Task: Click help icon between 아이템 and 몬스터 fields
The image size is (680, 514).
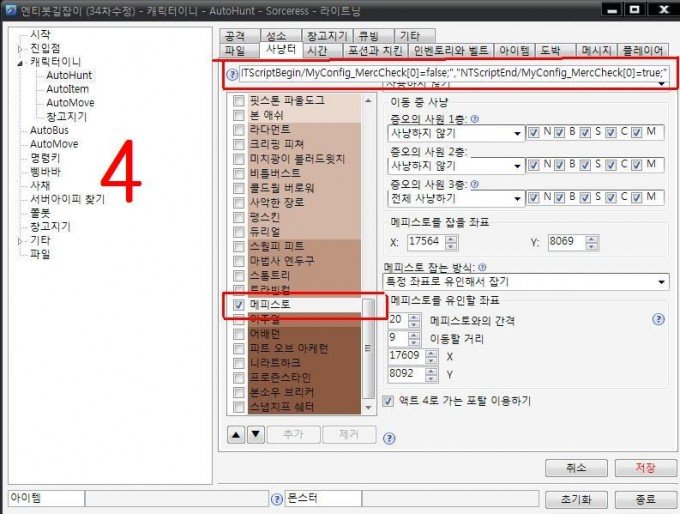Action: point(276,499)
